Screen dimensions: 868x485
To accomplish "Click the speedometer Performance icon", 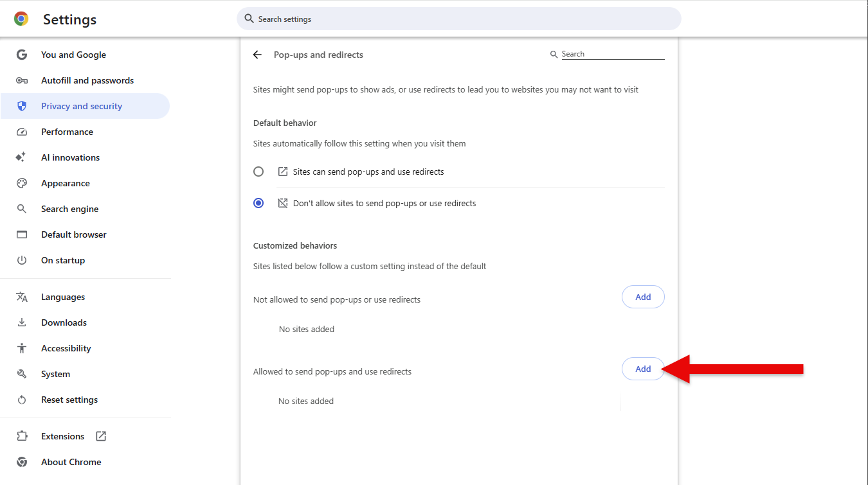I will point(22,132).
